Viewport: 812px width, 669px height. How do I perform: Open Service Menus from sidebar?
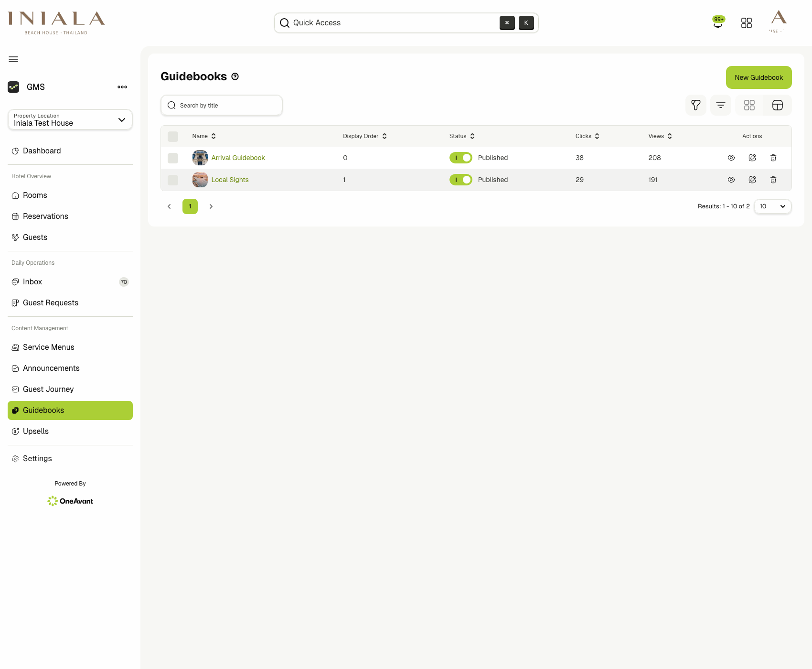pyautogui.click(x=49, y=347)
